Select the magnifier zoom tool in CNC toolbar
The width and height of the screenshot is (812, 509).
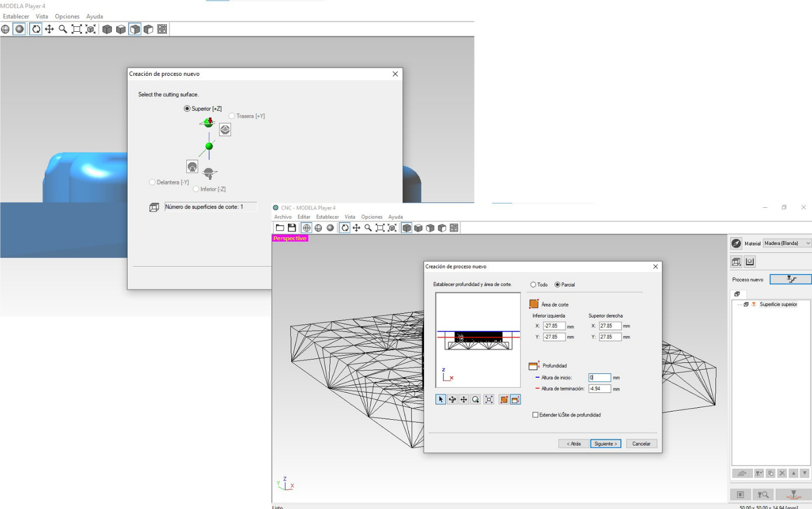point(368,228)
